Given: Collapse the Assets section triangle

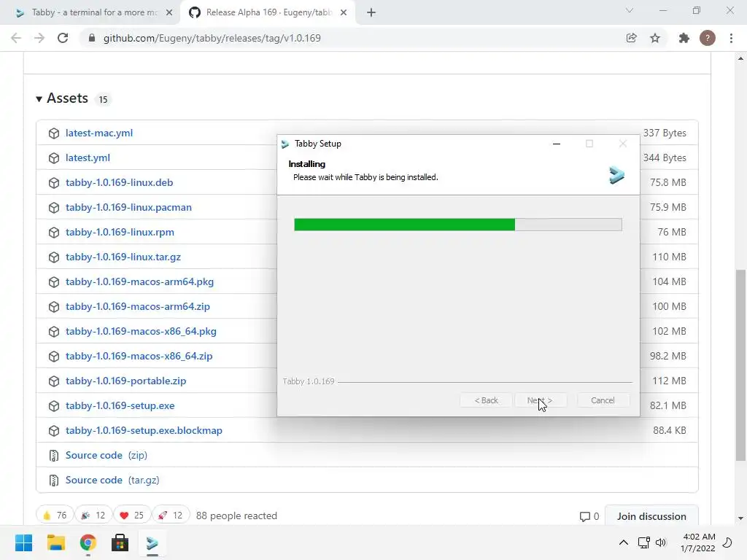Looking at the screenshot, I should (39, 99).
